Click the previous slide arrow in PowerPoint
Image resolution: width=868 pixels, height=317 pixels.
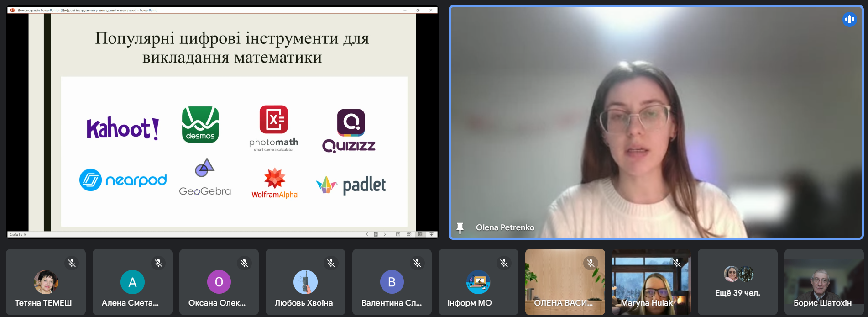coord(367,234)
